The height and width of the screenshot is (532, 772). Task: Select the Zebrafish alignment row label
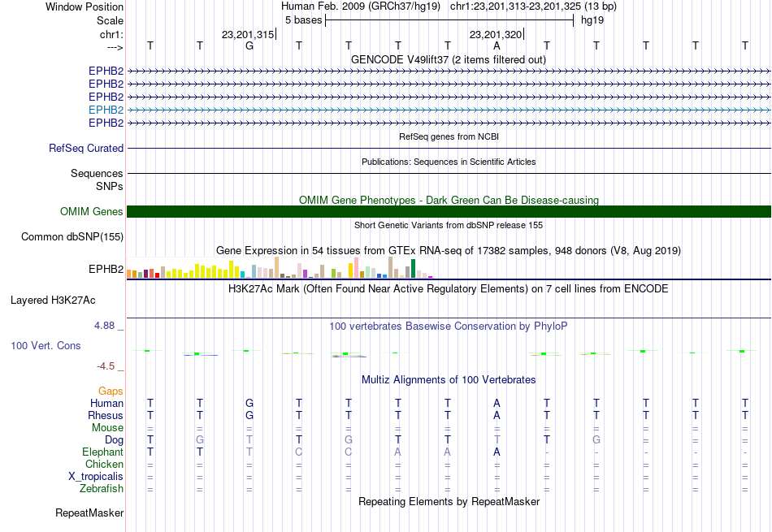point(102,489)
